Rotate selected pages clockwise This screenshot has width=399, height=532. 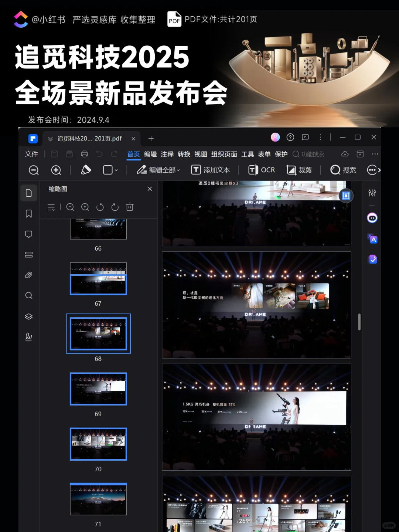tap(115, 207)
